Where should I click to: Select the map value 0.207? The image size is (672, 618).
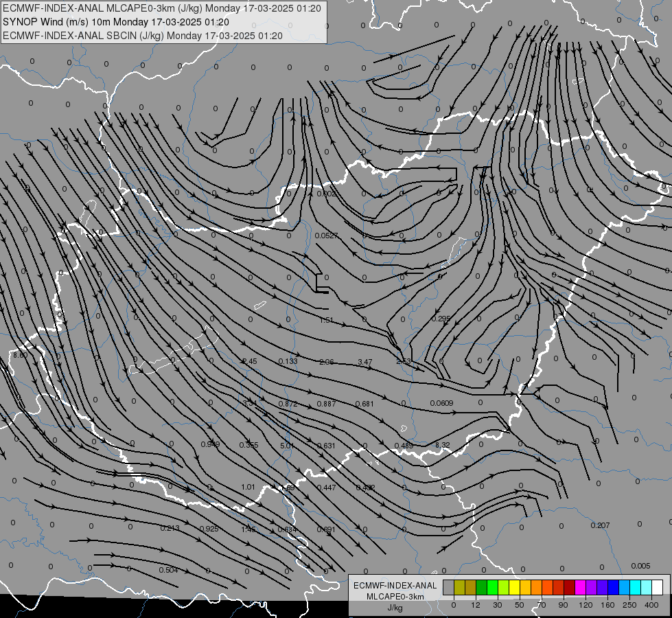click(x=600, y=525)
